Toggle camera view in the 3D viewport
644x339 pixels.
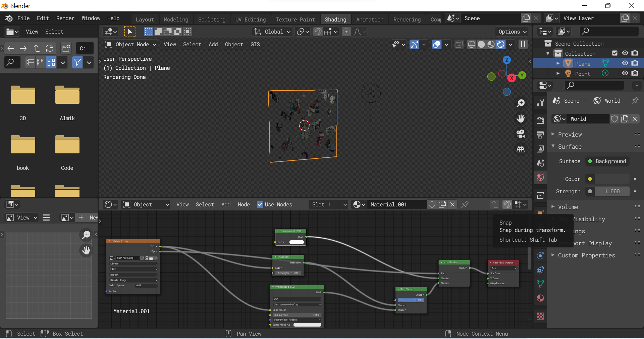coord(521,134)
